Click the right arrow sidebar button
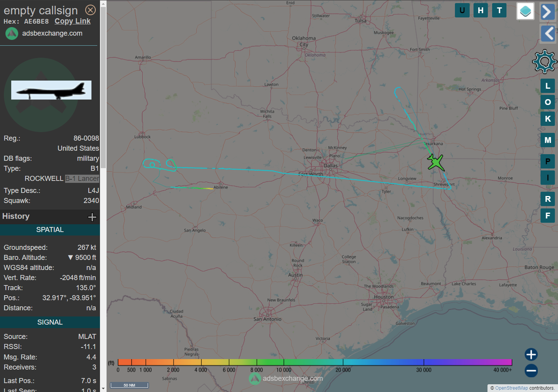Screen dimensions: 558x392 click(547, 12)
